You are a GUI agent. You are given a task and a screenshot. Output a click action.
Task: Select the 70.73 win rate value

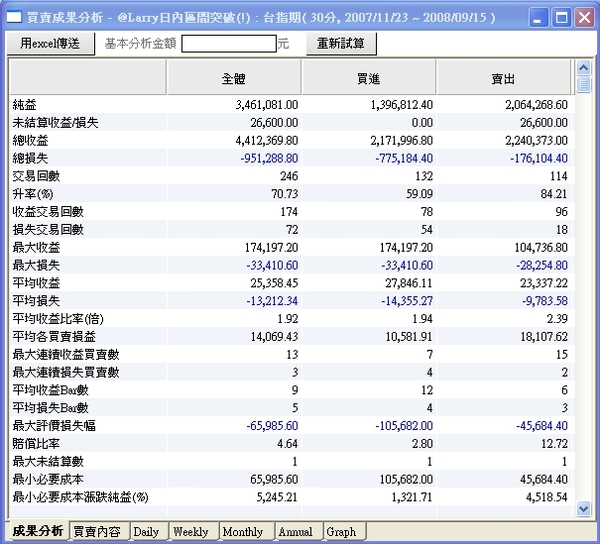pyautogui.click(x=285, y=194)
